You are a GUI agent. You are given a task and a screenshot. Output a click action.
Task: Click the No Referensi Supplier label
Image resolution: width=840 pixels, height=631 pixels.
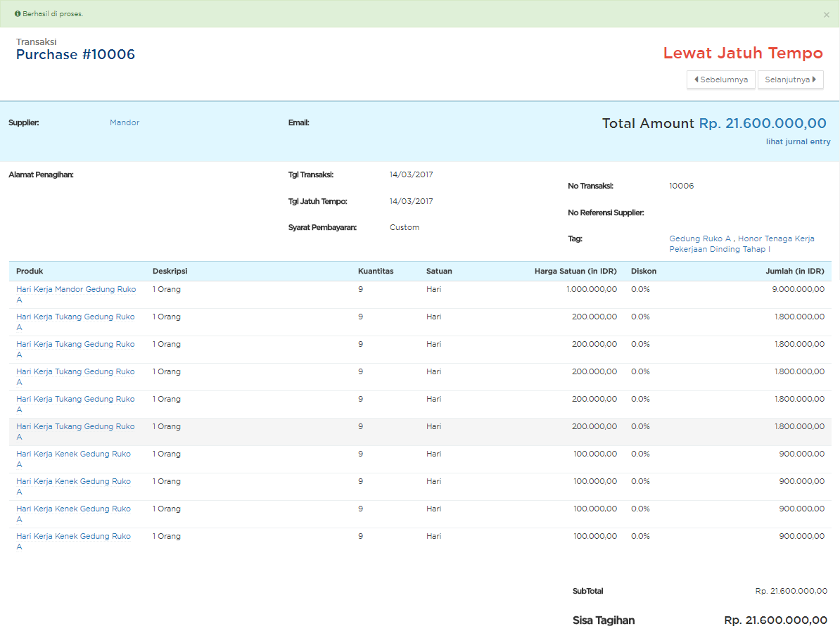[605, 212]
